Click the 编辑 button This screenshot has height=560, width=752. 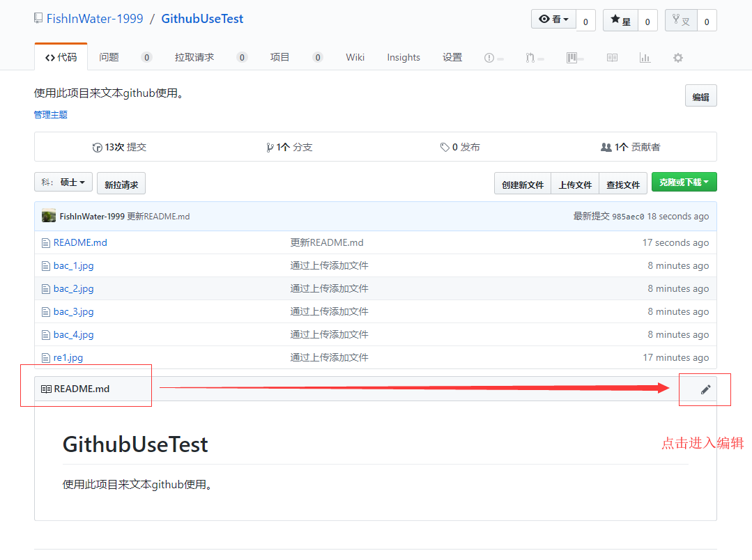point(700,95)
